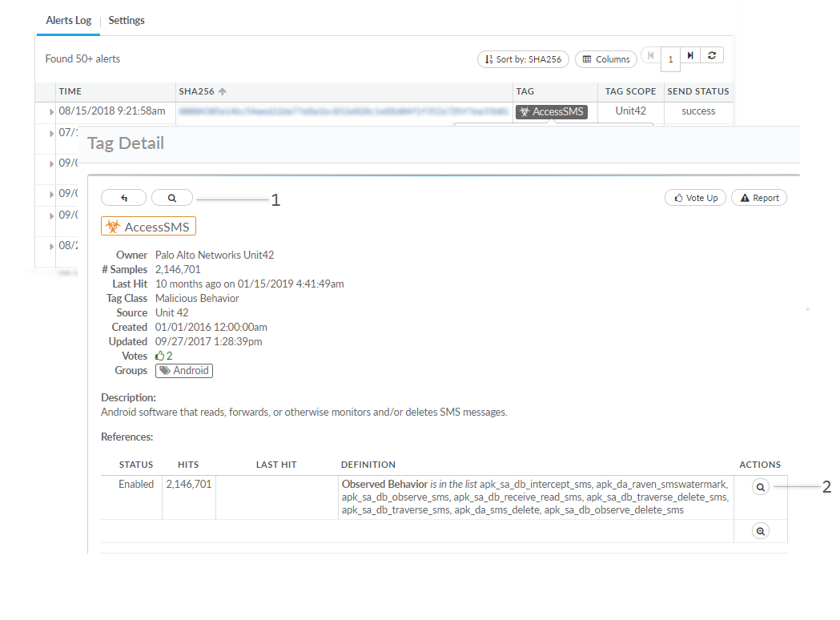Click the search button in Tag Detail

(x=172, y=198)
